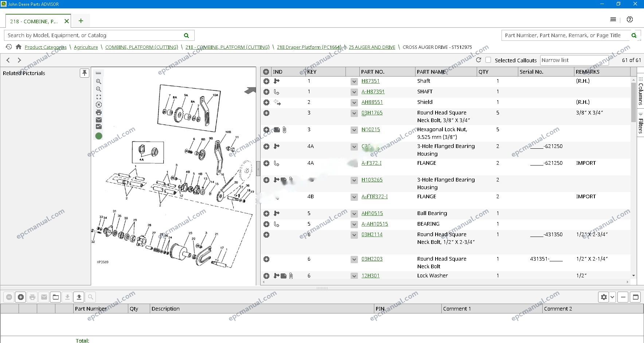Open the hamburger main menu
Image resolution: width=644 pixels, height=343 pixels.
(613, 19)
